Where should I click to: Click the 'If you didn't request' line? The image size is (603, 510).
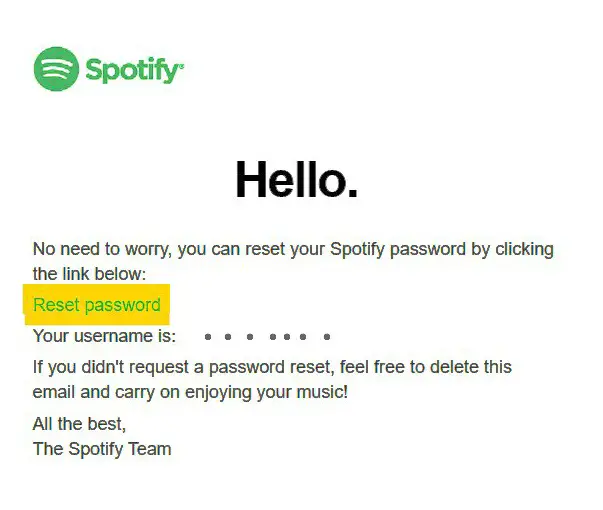click(272, 367)
